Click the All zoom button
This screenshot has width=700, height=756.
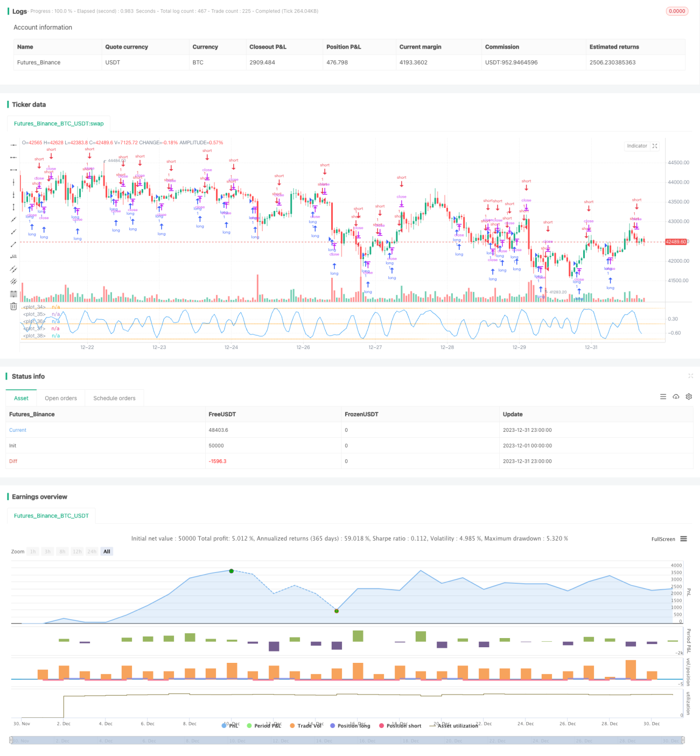coord(107,551)
